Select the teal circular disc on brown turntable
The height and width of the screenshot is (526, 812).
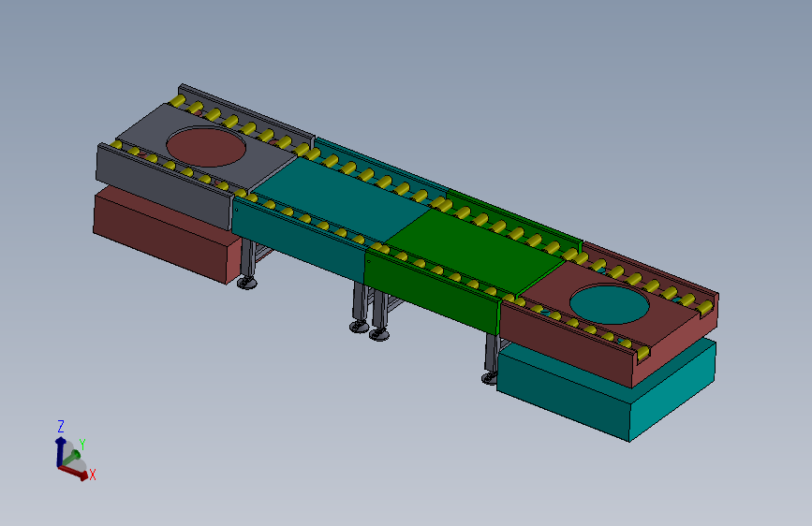pos(610,305)
